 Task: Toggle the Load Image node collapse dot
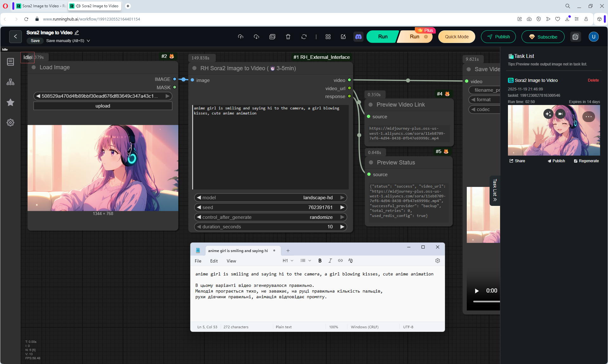click(34, 67)
